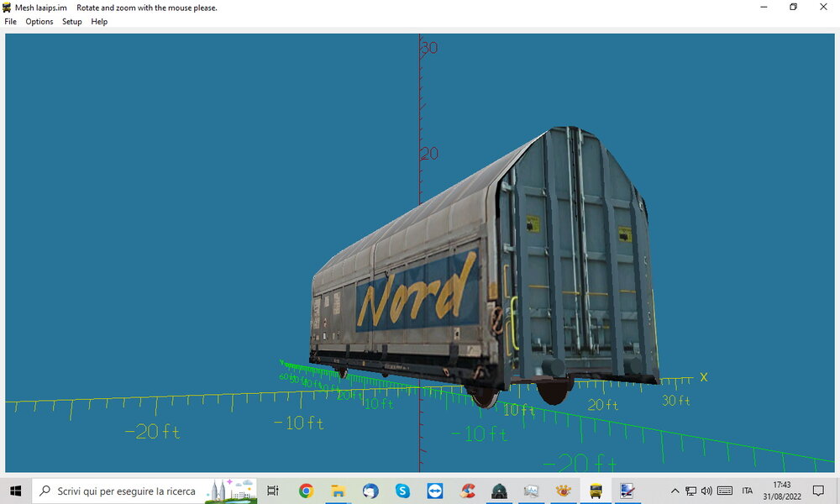Open the File menu
The width and height of the screenshot is (840, 504).
10,22
